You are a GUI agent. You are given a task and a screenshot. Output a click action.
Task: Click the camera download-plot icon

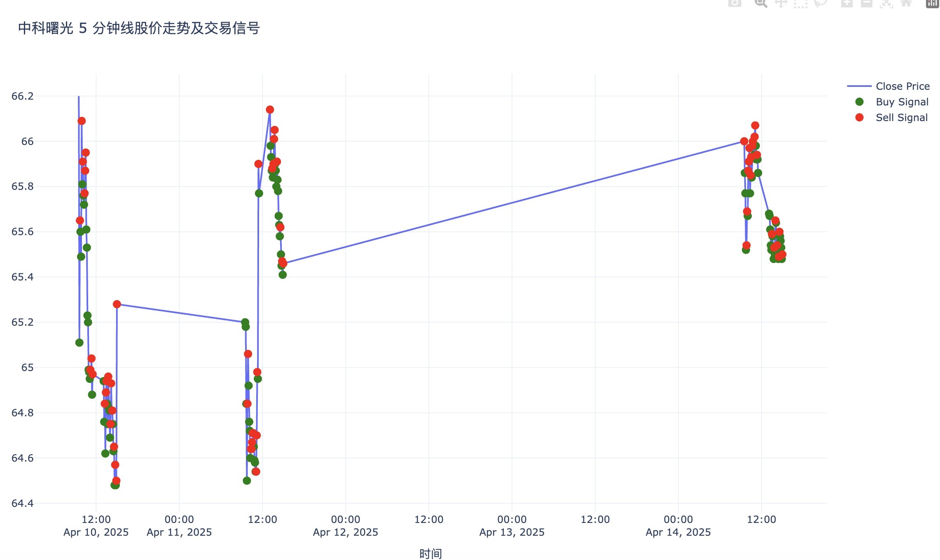tap(735, 3)
